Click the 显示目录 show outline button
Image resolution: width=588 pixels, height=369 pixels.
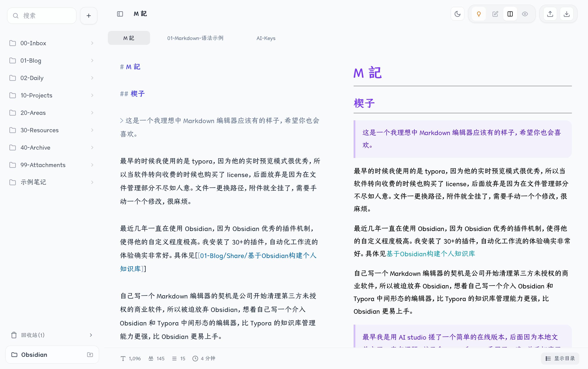coord(560,358)
